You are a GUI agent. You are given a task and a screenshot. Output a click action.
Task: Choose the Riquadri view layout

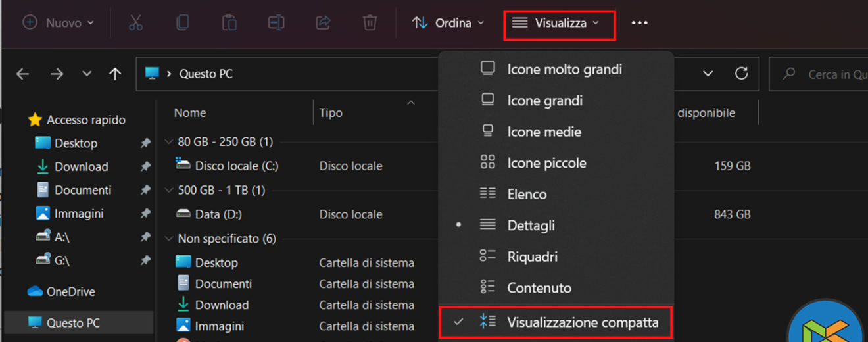click(x=532, y=256)
